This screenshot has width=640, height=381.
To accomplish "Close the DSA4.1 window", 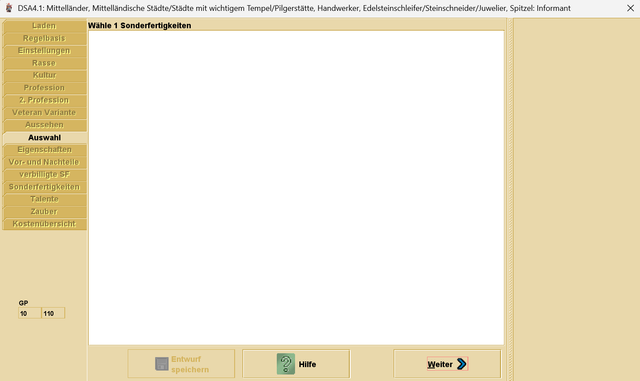I will 630,8.
